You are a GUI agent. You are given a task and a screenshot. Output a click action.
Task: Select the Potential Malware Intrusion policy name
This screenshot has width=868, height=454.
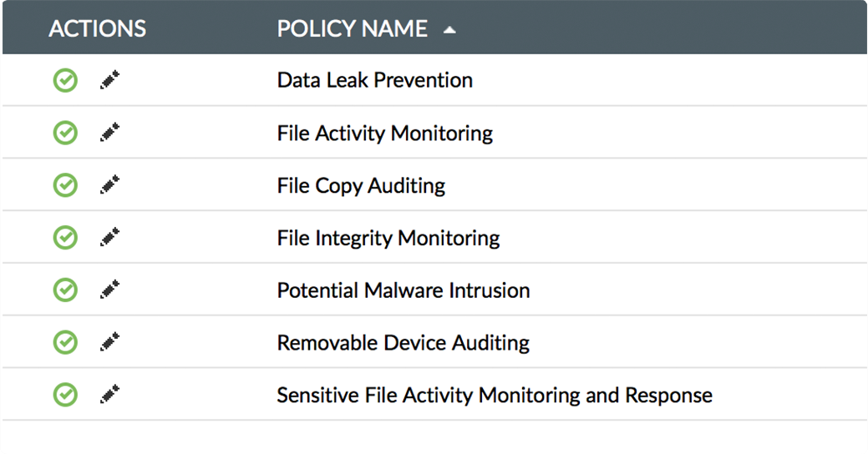tap(403, 290)
